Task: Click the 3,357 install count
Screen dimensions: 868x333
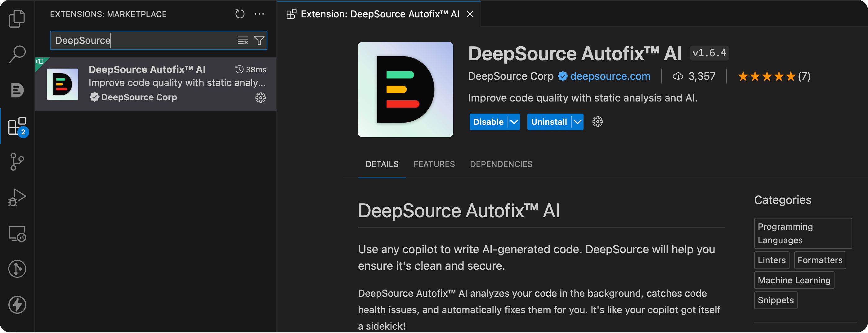Action: click(x=694, y=76)
